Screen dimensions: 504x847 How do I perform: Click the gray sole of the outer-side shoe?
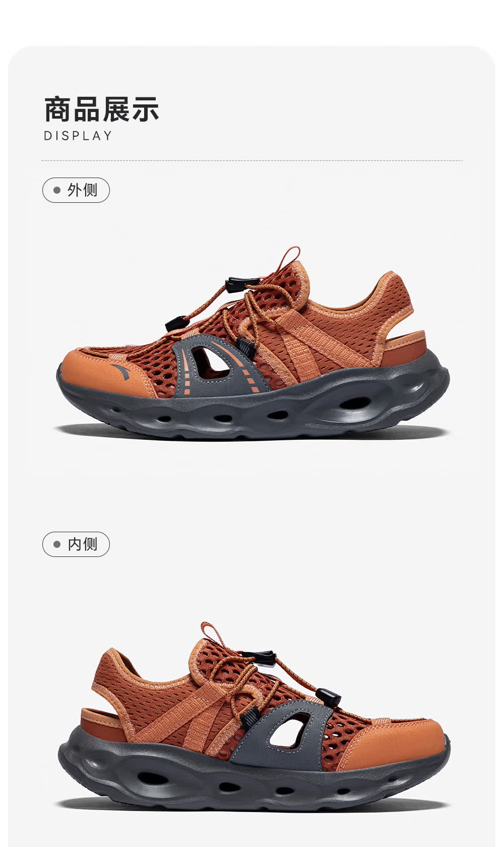tap(252, 404)
